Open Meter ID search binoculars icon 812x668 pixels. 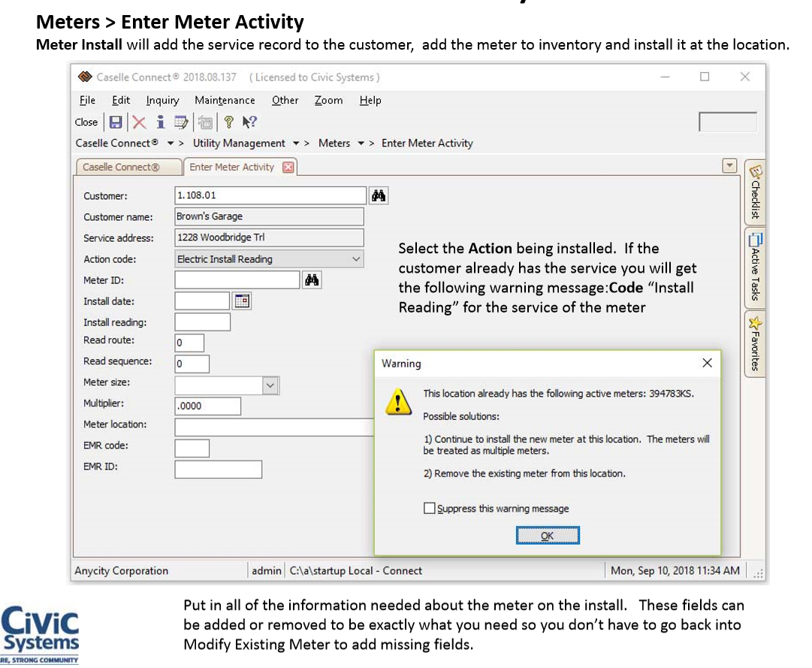tap(312, 280)
